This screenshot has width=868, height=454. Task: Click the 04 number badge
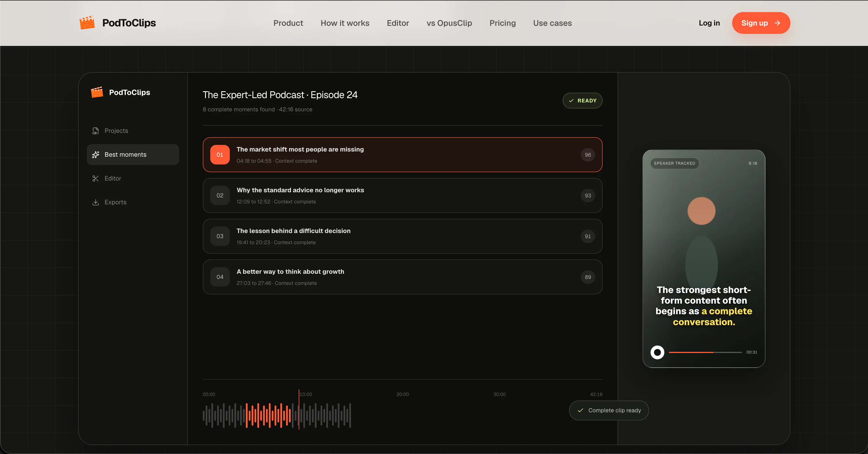coord(220,277)
